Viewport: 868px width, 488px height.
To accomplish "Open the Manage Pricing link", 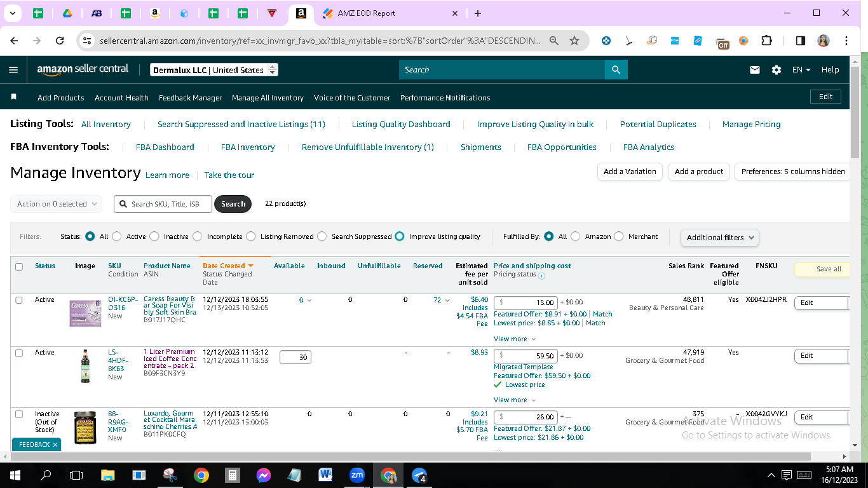I will 751,125.
